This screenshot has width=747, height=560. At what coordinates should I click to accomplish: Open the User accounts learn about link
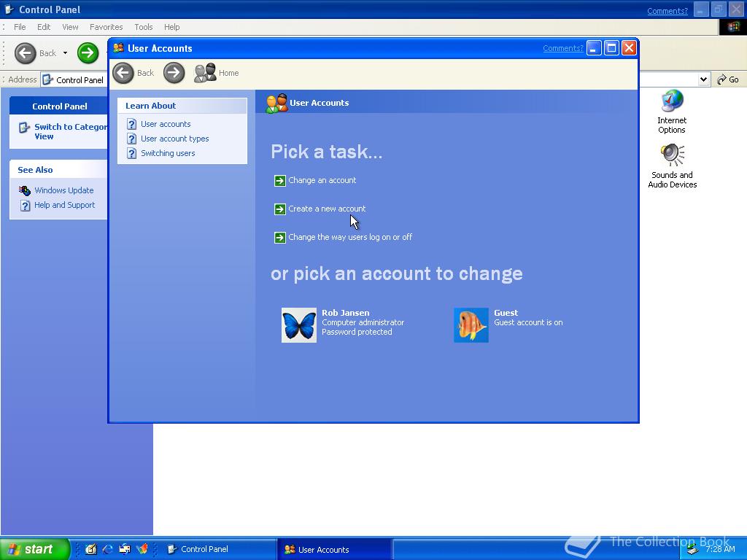[166, 124]
